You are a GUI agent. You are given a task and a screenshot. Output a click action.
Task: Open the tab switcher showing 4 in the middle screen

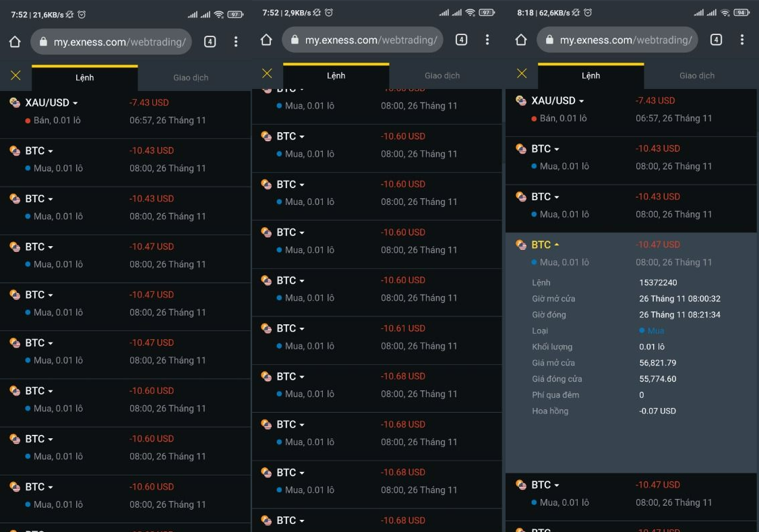pos(461,40)
